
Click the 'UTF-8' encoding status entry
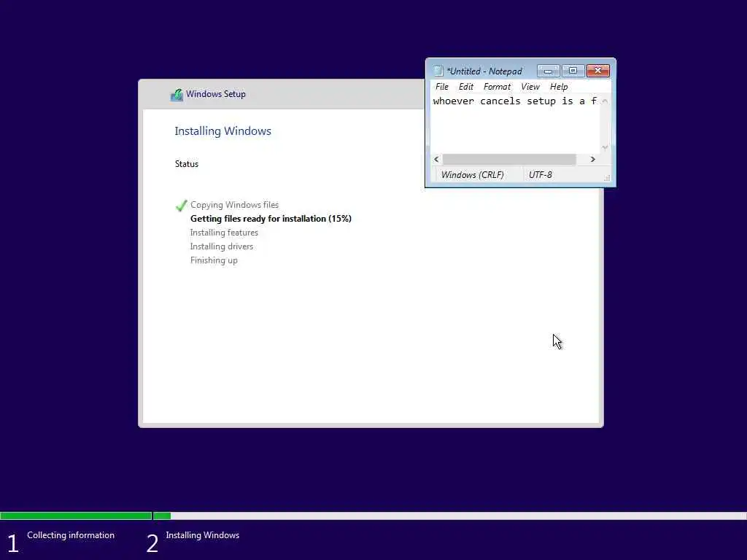point(541,175)
